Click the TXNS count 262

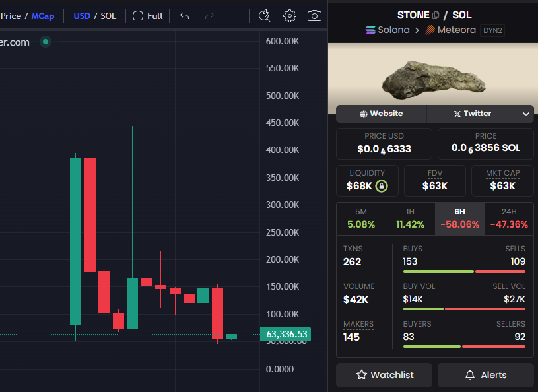(x=352, y=262)
